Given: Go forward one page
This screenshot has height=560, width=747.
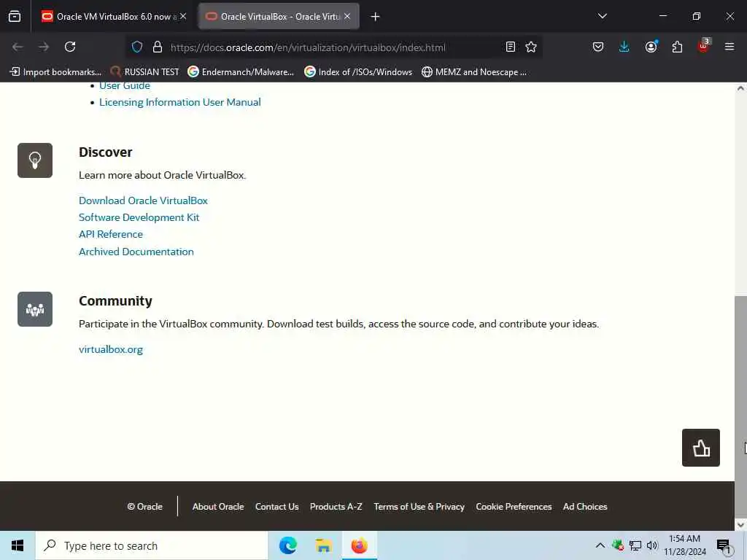Looking at the screenshot, I should click(44, 47).
